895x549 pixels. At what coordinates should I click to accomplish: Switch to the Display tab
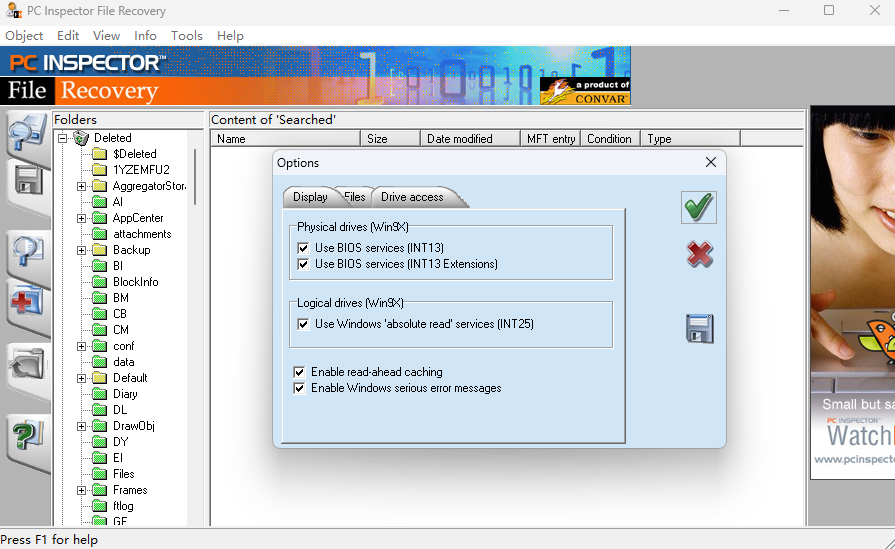click(310, 197)
